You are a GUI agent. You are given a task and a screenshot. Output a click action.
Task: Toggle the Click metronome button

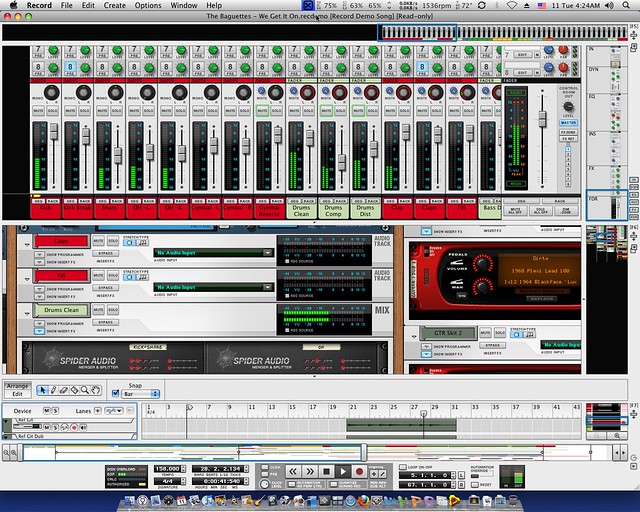(x=265, y=467)
